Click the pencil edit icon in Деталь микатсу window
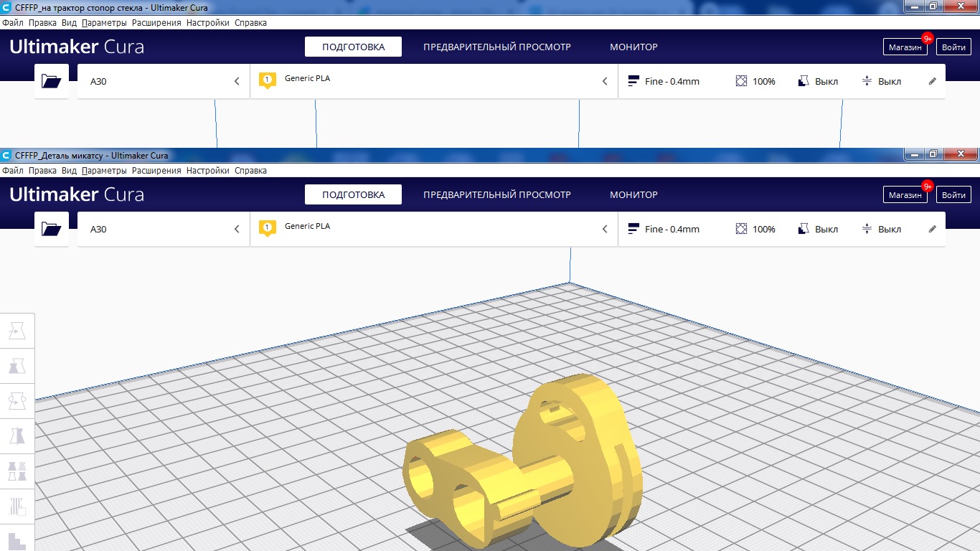Viewport: 980px width, 551px height. point(933,229)
